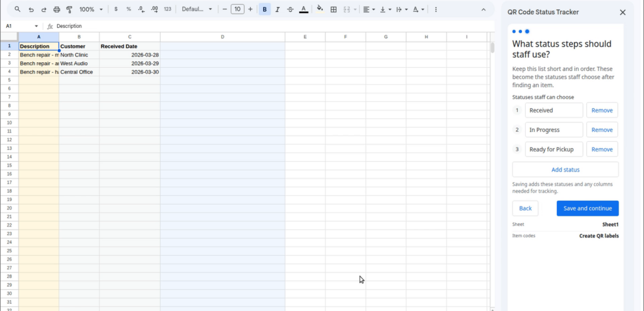The image size is (644, 311).
Task: Decrease decimal places
Action: coord(141,9)
